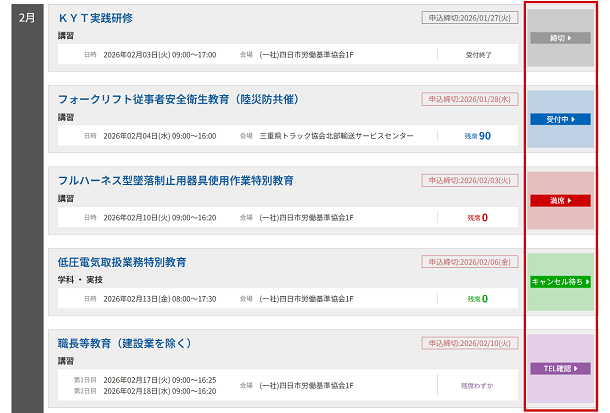Click the 申込締切 2026/02/06 deadline badge
This screenshot has height=413, width=610.
pyautogui.click(x=470, y=262)
